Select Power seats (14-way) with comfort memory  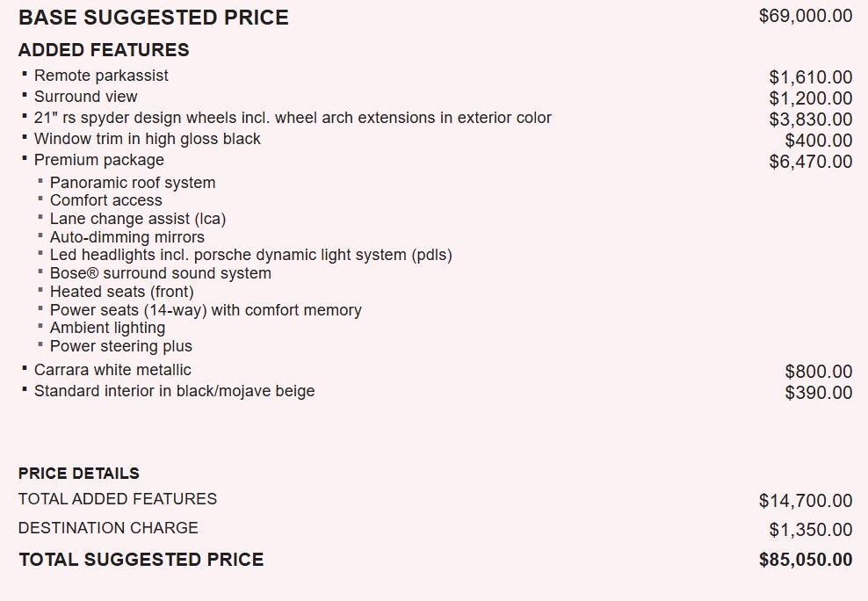pyautogui.click(x=206, y=310)
